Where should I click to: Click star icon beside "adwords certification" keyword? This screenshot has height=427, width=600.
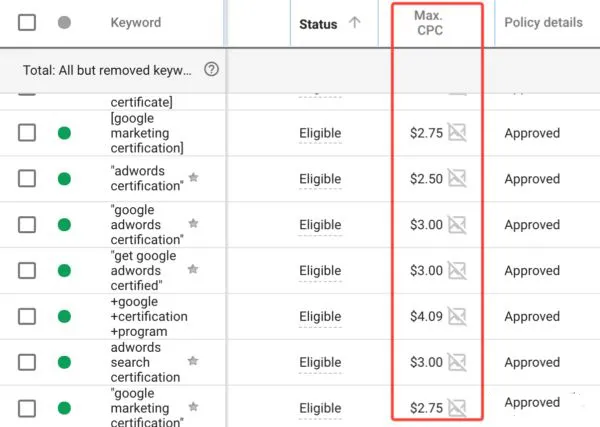(x=193, y=177)
